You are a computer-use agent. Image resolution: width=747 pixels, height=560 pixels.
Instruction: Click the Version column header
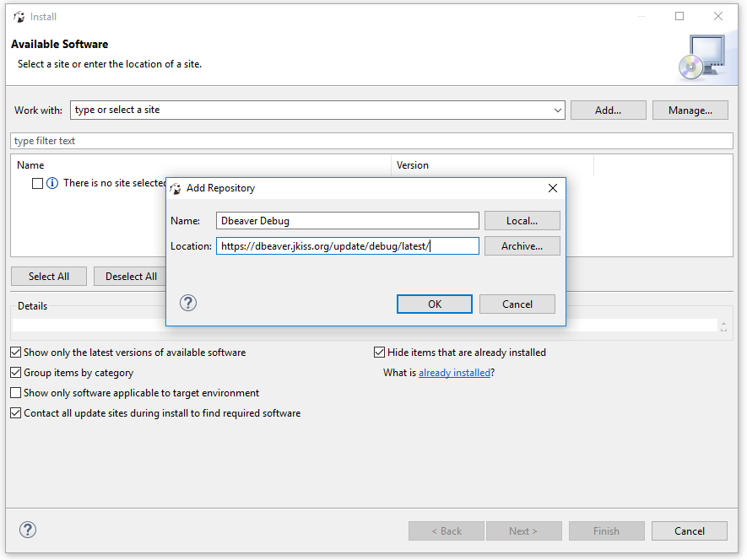click(x=493, y=165)
